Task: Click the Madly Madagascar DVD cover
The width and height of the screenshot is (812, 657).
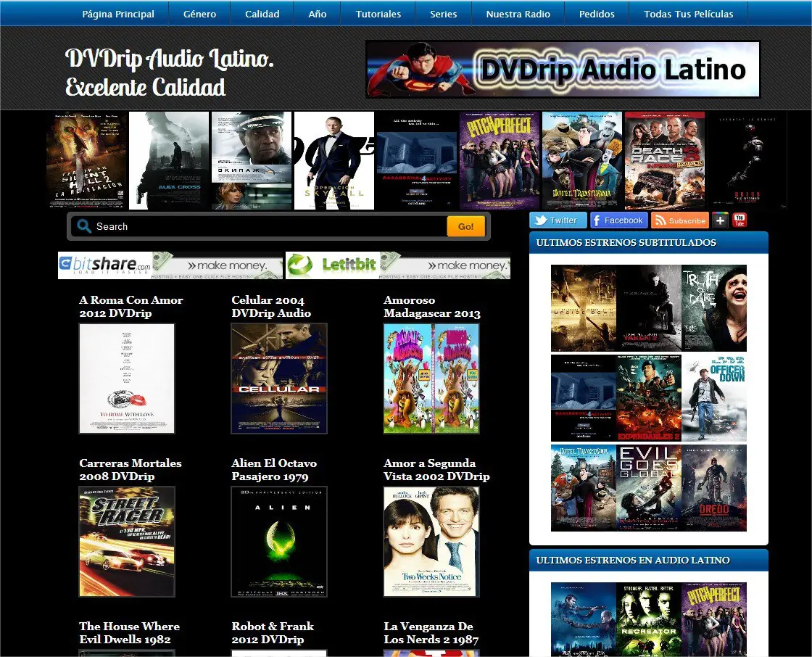Action: click(431, 379)
